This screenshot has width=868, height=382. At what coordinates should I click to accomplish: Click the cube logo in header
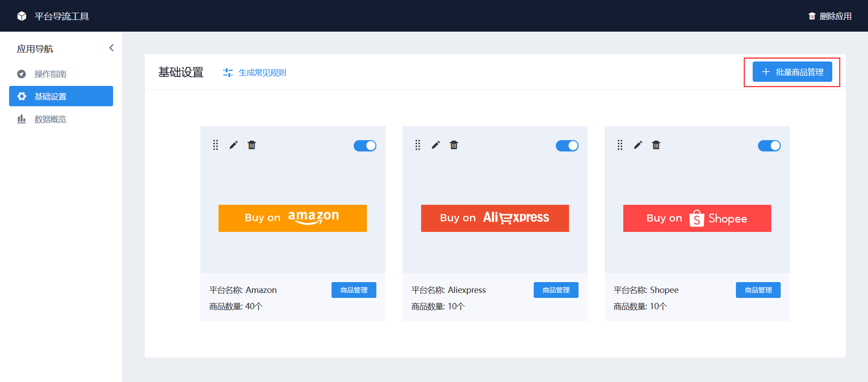pos(22,16)
